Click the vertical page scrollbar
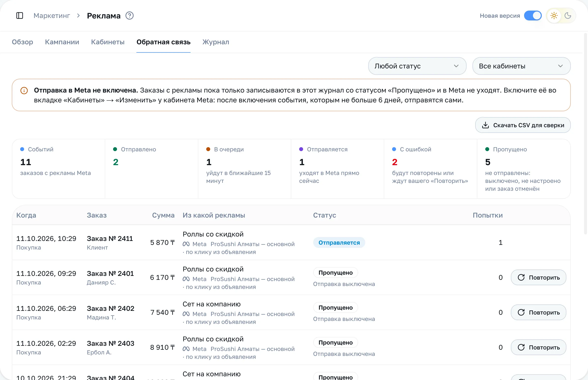The height and width of the screenshot is (380, 588). point(586,133)
